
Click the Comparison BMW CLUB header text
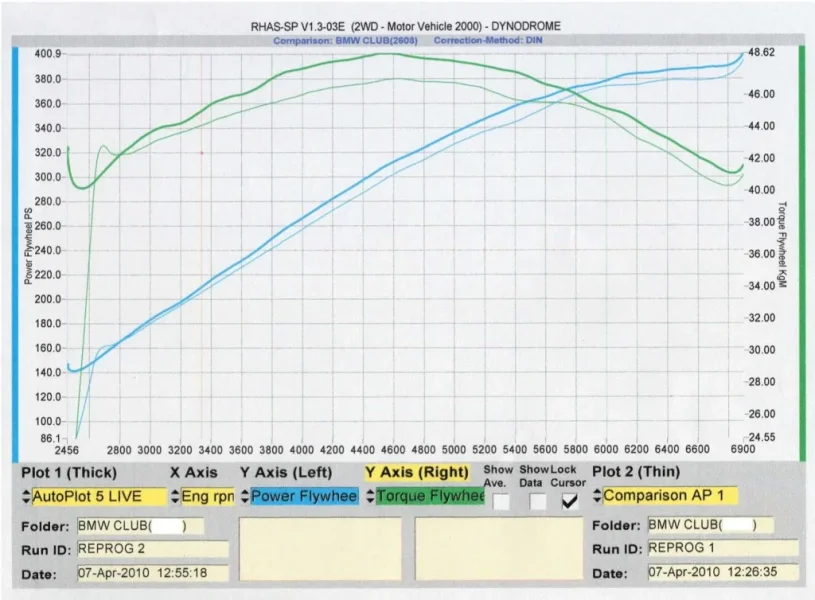pyautogui.click(x=346, y=41)
